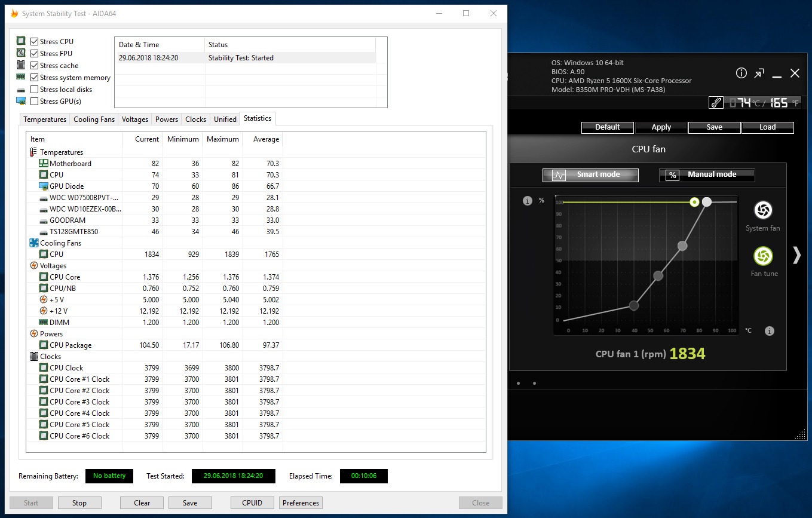
Task: Load a saved fan profile
Action: coord(768,127)
